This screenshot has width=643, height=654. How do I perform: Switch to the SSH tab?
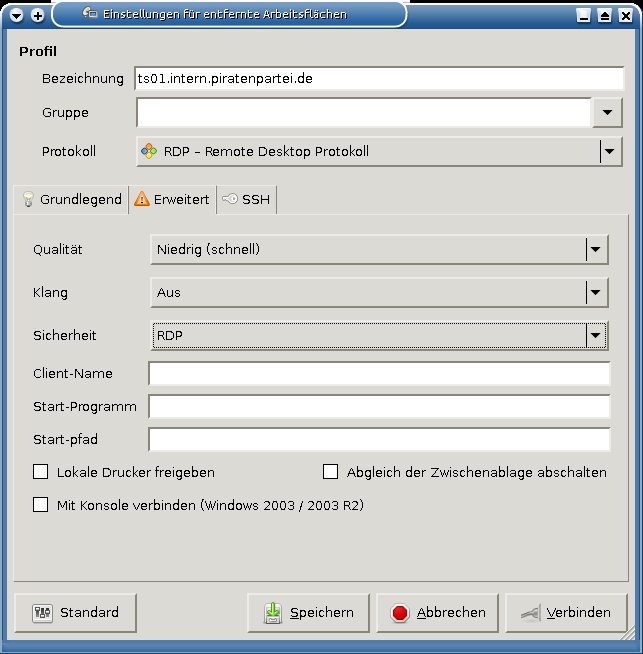point(246,200)
